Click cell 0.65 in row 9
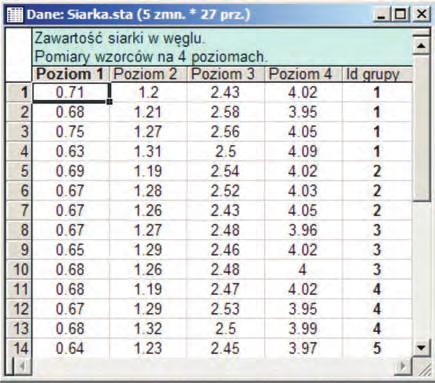Screen dimensions: 435x383 pyautogui.click(x=71, y=250)
